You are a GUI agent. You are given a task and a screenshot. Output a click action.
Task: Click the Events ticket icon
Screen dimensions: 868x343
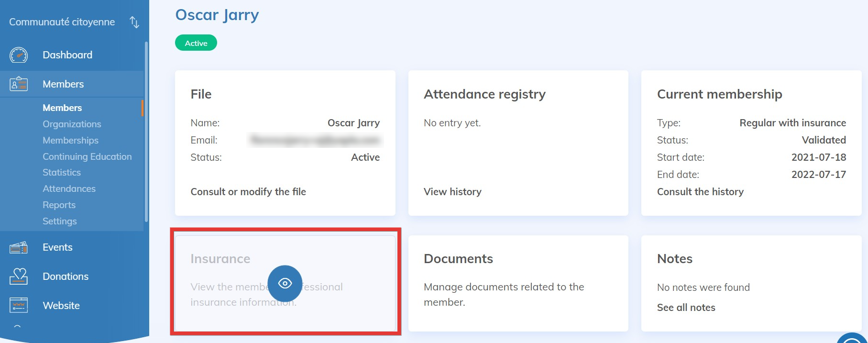coord(19,247)
